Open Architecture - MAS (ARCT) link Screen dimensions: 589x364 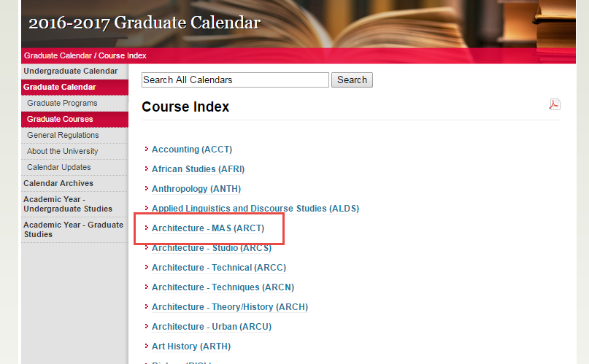207,228
